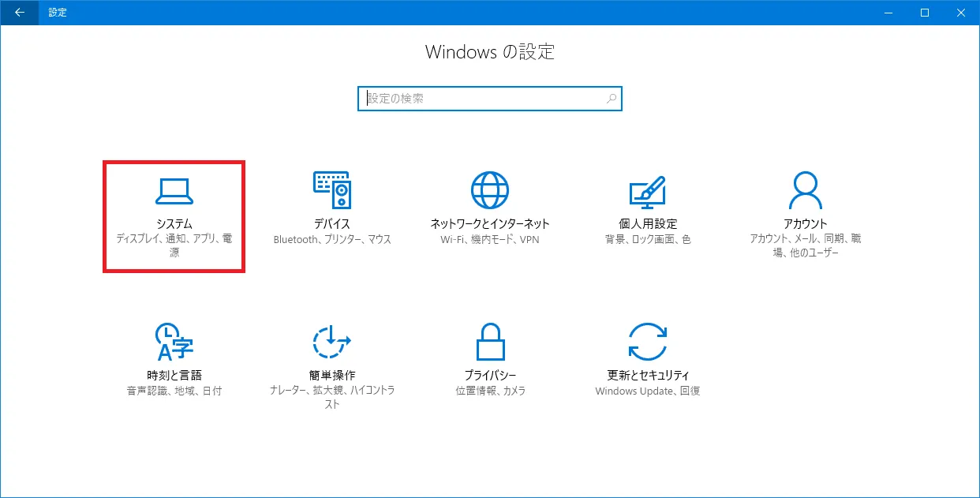Select the プライバシー label
The width and height of the screenshot is (980, 498).
490,375
